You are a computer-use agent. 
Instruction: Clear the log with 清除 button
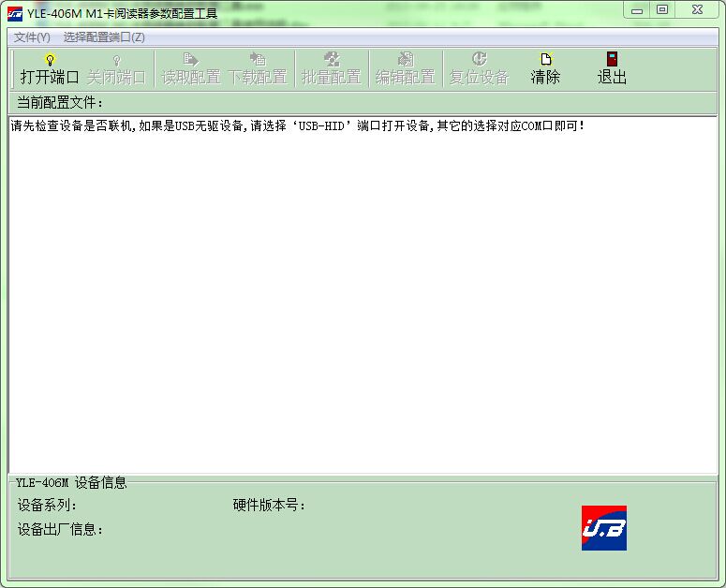(545, 68)
